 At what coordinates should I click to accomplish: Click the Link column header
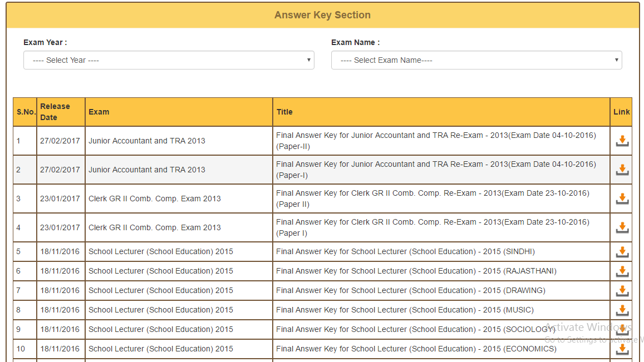[621, 112]
